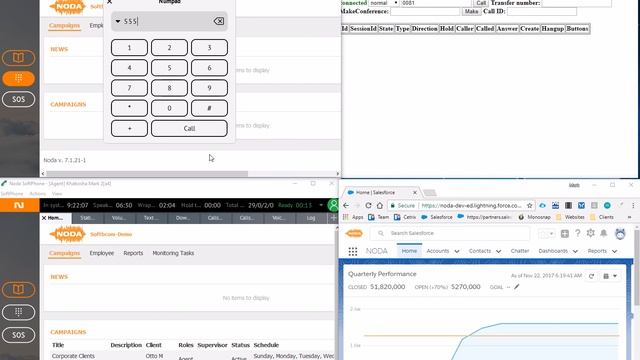Open the Actions menu

tap(38, 193)
